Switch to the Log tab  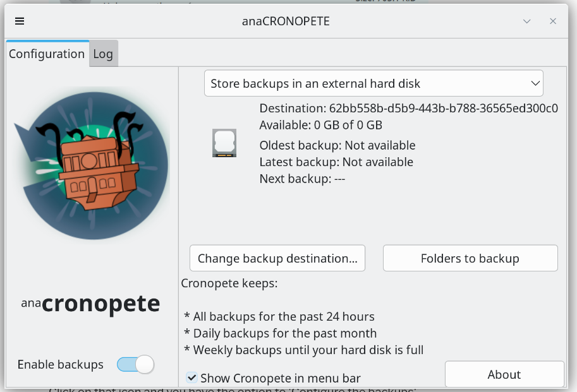tap(103, 54)
